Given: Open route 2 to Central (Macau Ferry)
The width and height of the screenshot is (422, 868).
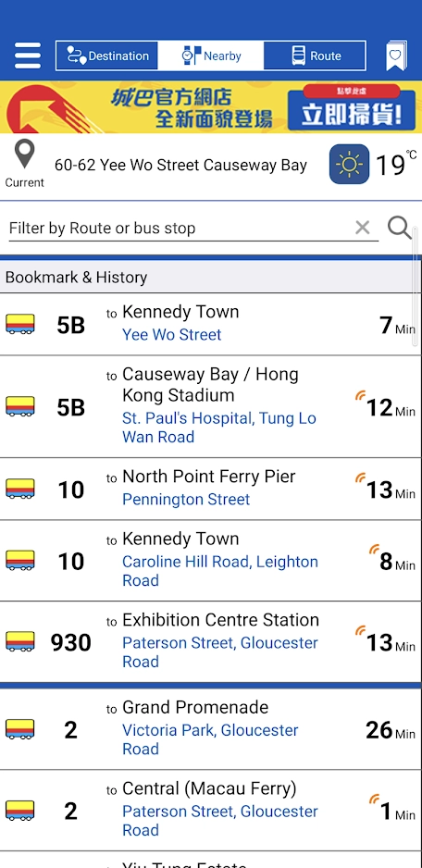Looking at the screenshot, I should [211, 811].
